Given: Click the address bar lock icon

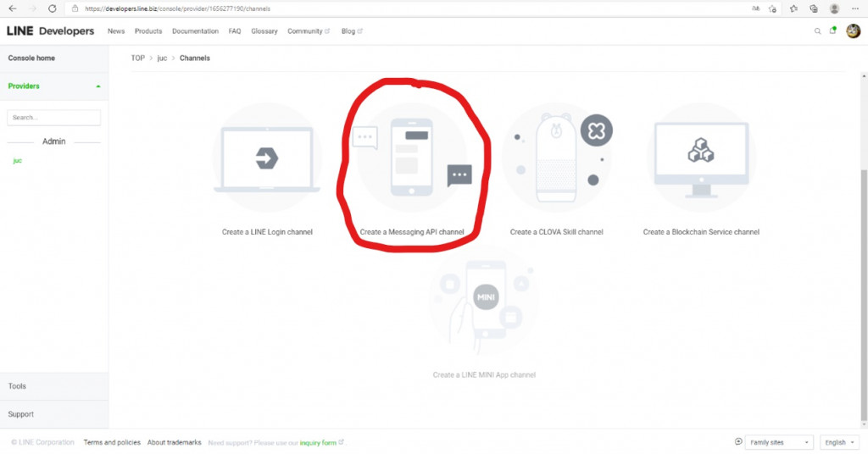Looking at the screenshot, I should [x=75, y=8].
